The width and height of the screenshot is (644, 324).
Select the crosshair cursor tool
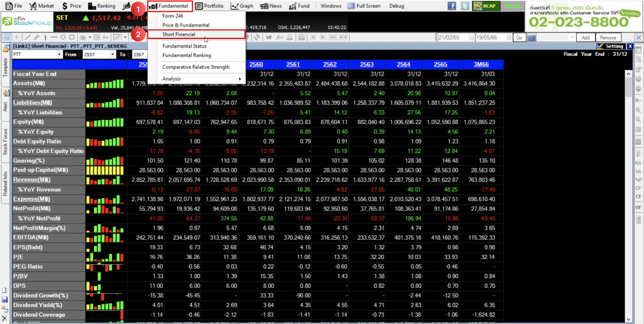(x=17, y=37)
